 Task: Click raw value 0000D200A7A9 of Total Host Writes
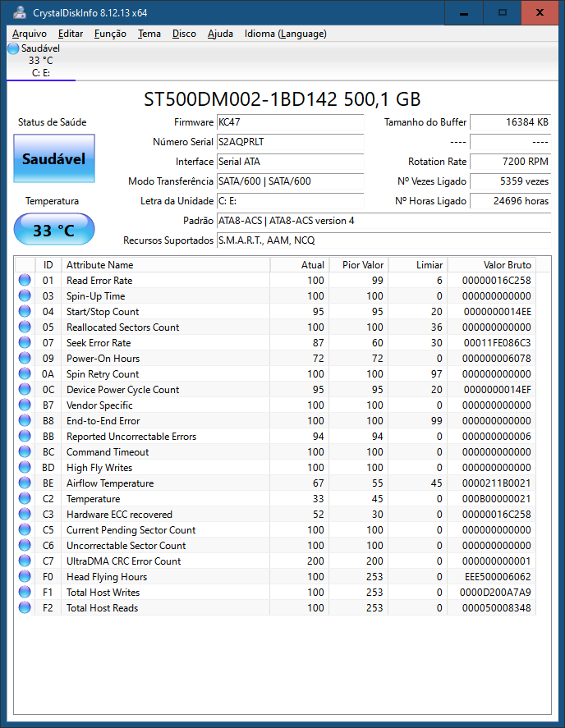[495, 593]
